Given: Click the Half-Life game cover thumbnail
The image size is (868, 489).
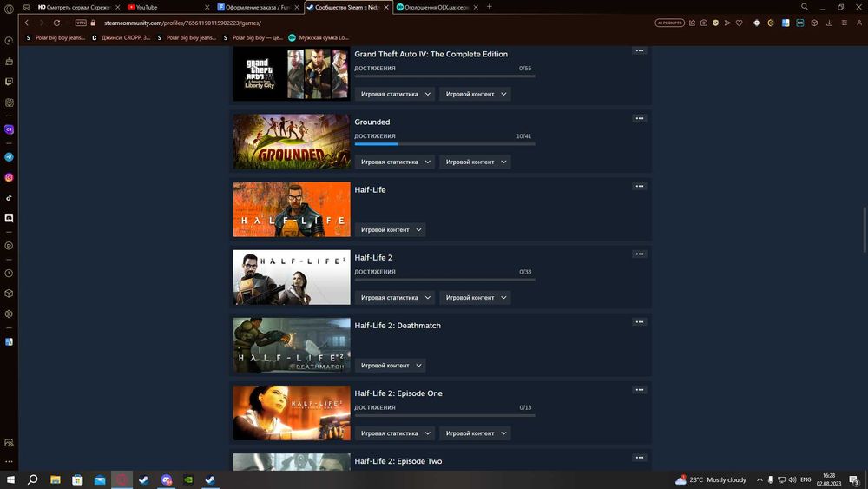Looking at the screenshot, I should click(292, 209).
